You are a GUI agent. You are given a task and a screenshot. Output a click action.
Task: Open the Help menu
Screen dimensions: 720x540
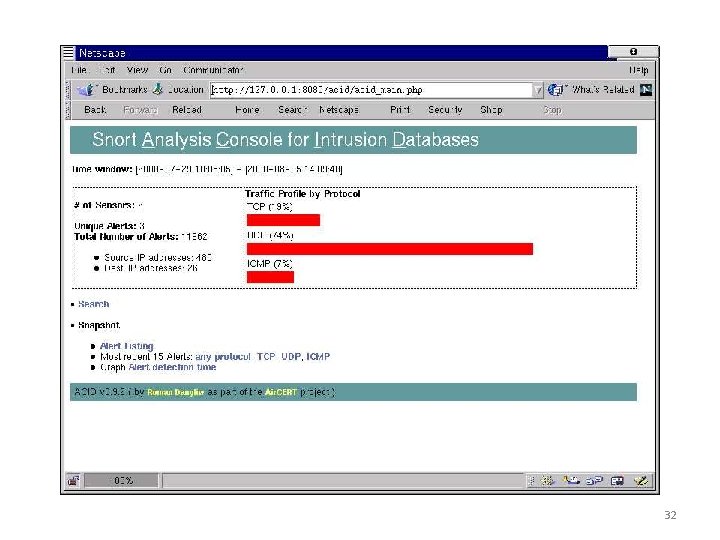coord(639,70)
